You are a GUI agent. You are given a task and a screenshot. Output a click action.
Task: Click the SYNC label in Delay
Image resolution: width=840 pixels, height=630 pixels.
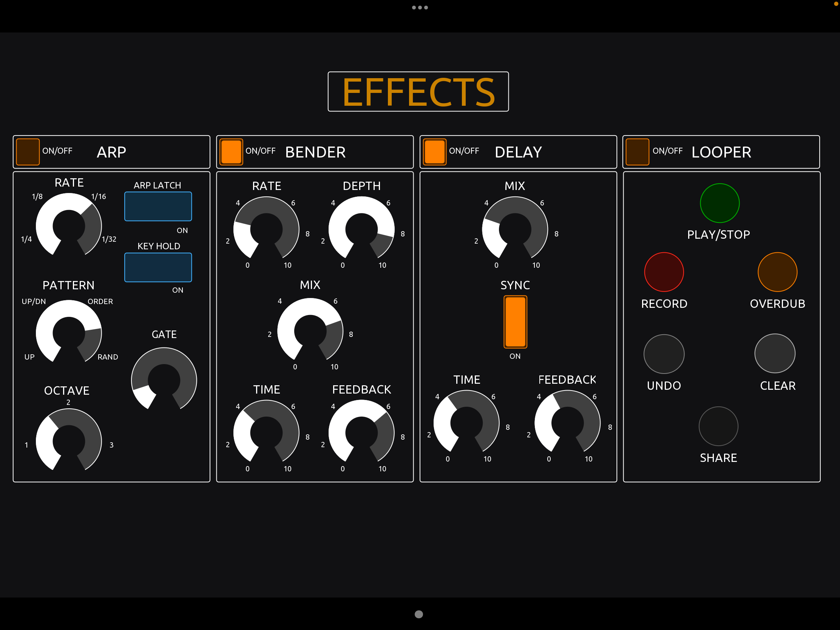515,285
